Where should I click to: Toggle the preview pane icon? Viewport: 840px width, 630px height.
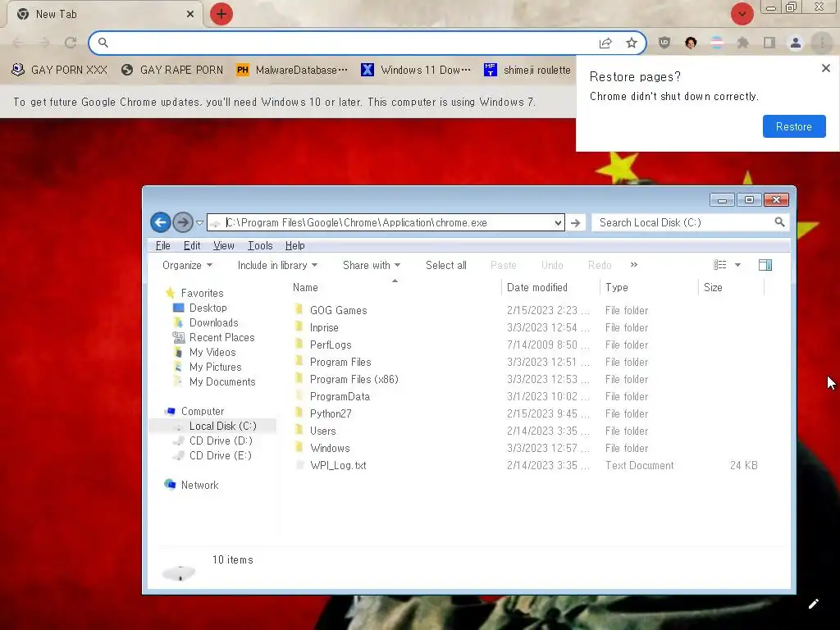[765, 265]
